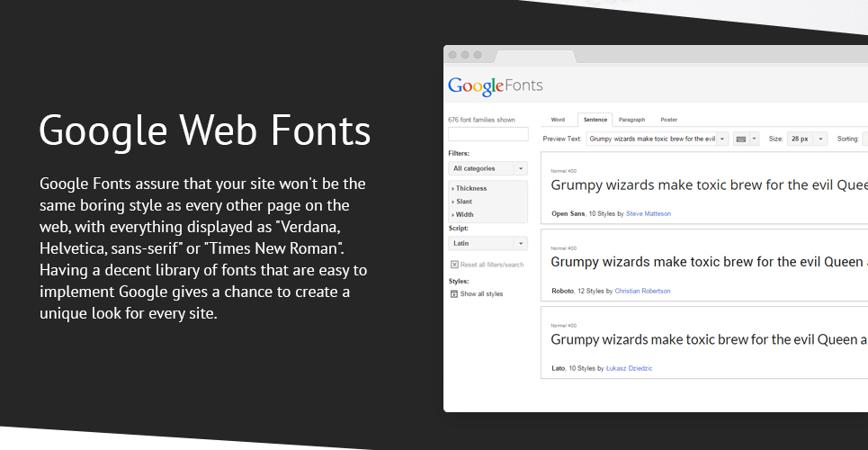
Task: Click Show all styles link
Action: [x=481, y=294]
